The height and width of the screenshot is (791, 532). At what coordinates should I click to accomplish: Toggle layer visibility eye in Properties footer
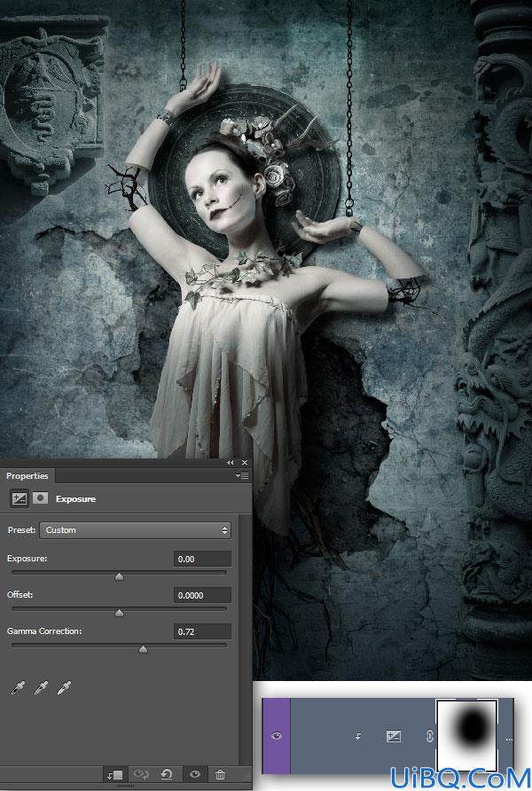195,774
